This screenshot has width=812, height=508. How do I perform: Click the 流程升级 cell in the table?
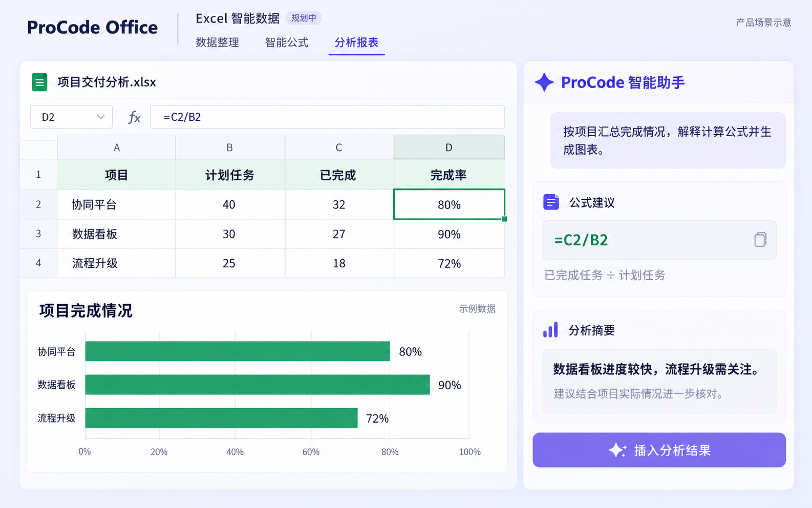[117, 263]
